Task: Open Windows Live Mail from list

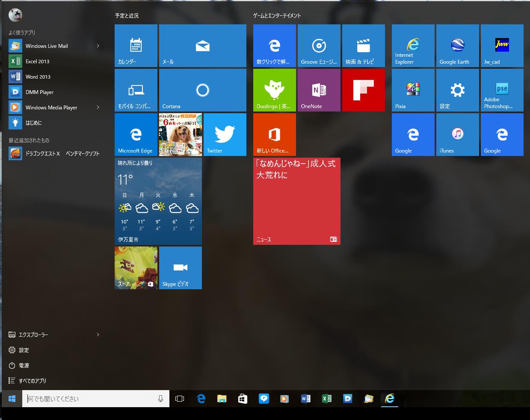Action: point(47,46)
